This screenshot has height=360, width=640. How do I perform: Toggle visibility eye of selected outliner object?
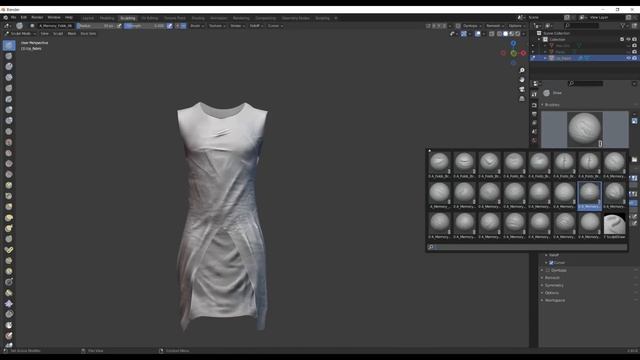point(628,58)
